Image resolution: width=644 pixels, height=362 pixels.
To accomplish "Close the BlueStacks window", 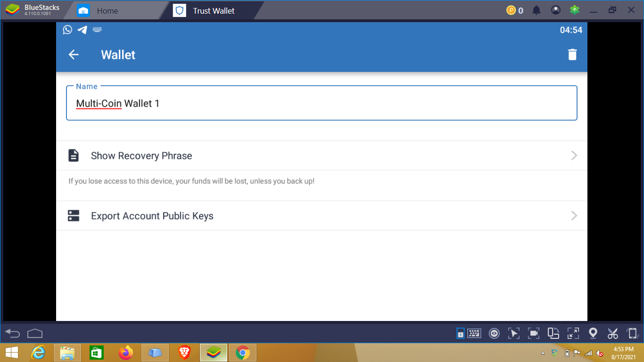I will pyautogui.click(x=631, y=10).
